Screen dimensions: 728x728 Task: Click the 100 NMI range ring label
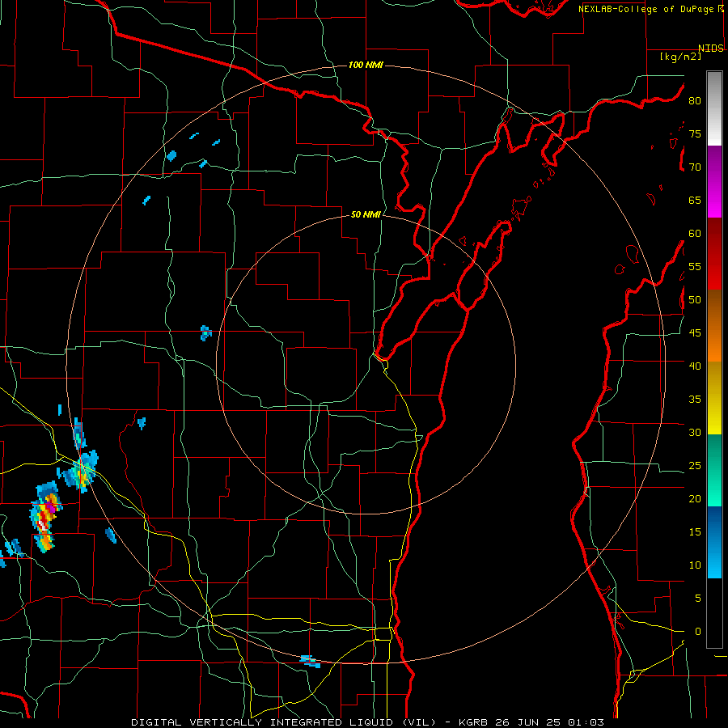click(x=366, y=65)
